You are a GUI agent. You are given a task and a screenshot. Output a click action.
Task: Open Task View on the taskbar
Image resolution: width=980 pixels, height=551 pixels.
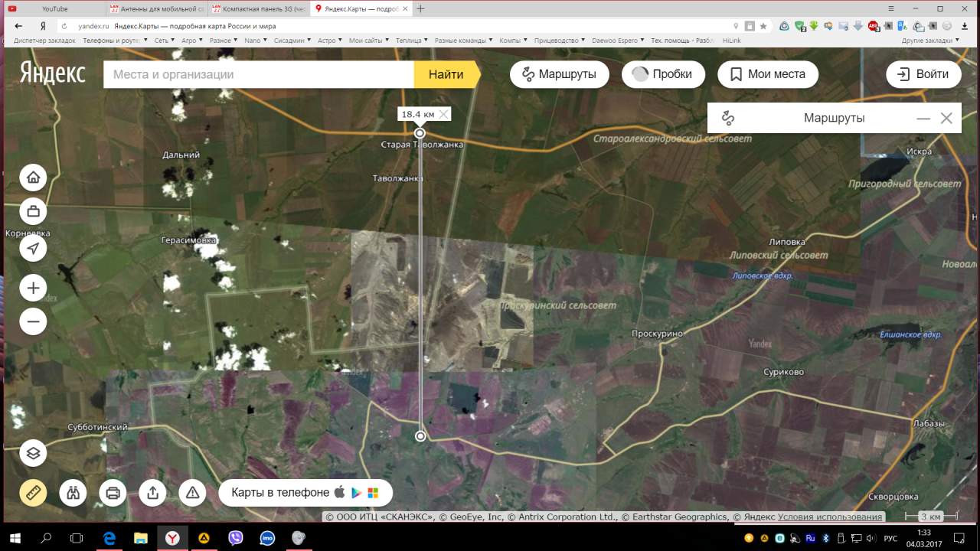[x=76, y=538]
